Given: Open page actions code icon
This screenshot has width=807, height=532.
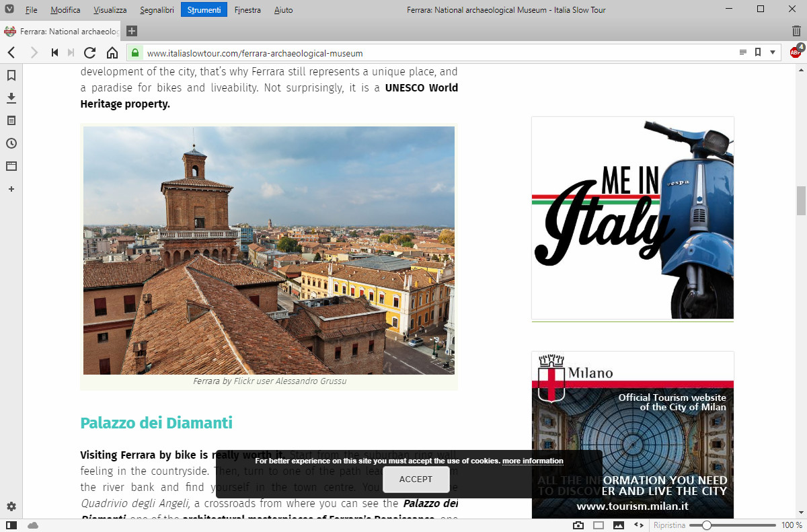Looking at the screenshot, I should 638,525.
